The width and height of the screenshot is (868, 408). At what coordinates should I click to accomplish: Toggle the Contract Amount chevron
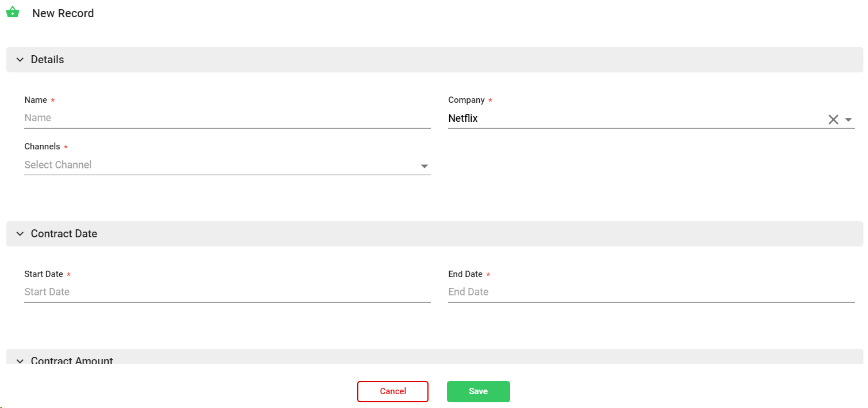[20, 360]
